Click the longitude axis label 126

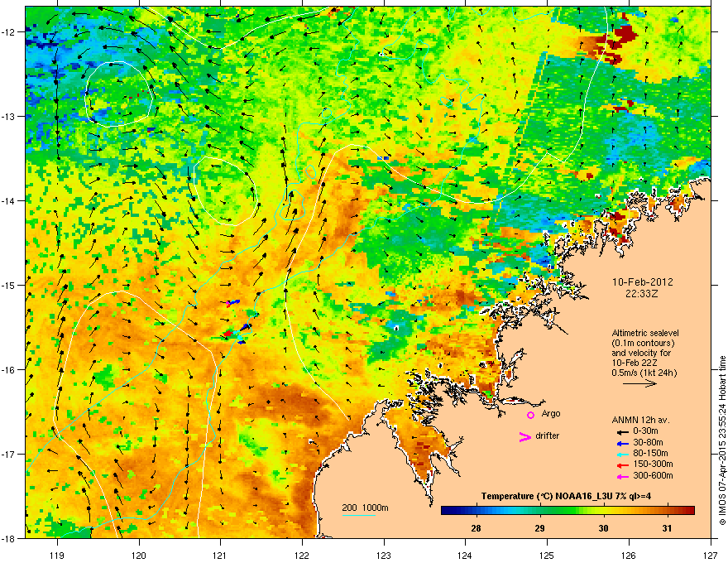[x=629, y=555]
